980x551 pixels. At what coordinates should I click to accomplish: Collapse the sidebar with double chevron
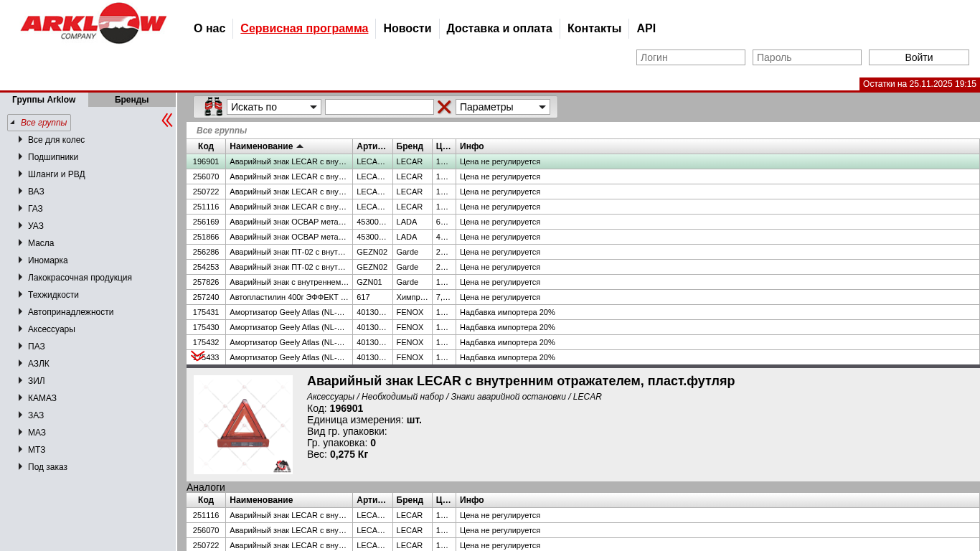(166, 120)
